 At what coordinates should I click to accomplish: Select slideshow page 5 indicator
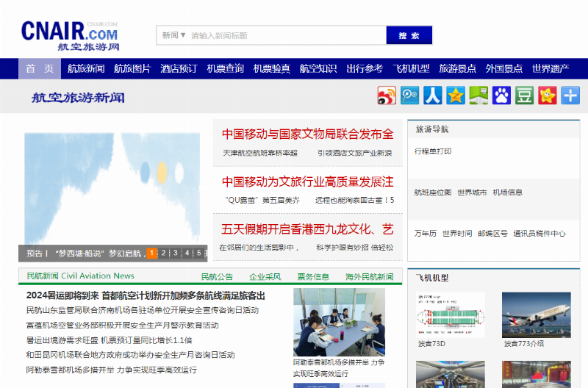(199, 253)
